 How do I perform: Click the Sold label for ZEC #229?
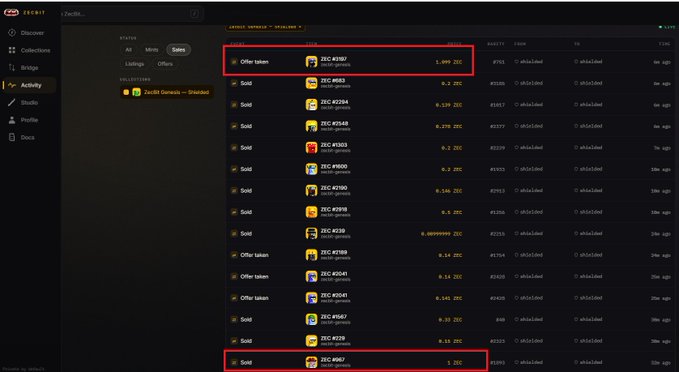pyautogui.click(x=246, y=341)
